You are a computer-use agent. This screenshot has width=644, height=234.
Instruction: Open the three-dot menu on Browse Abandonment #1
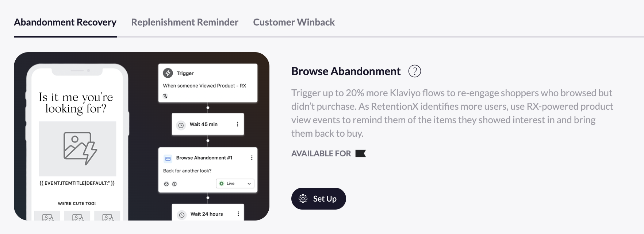(251, 157)
